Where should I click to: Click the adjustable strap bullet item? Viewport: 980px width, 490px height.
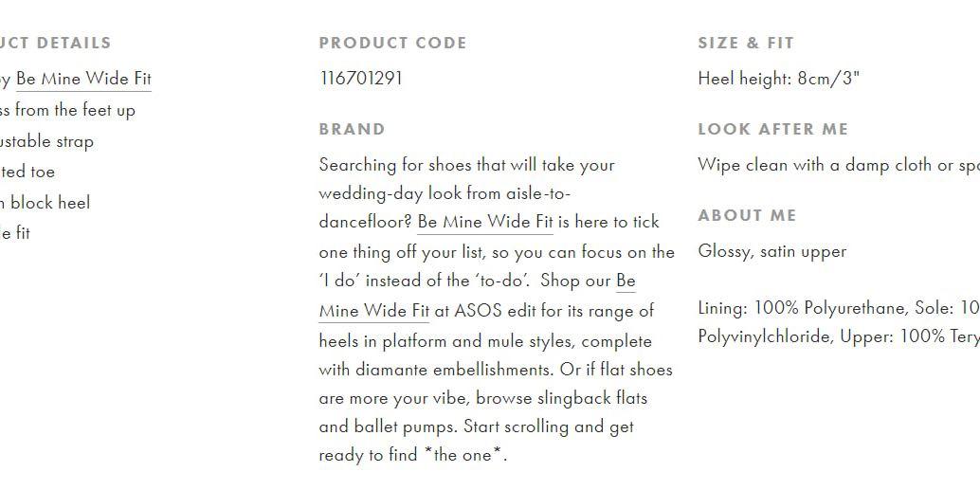coord(46,141)
